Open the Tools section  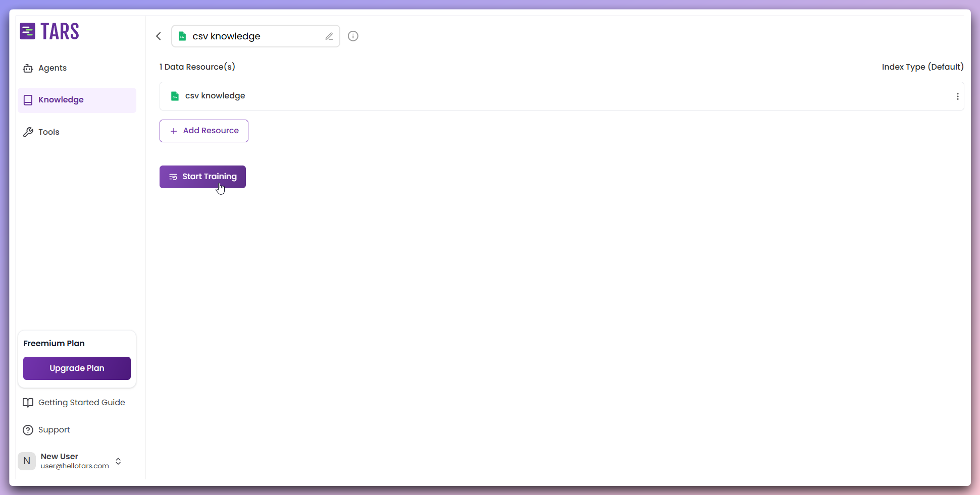[77, 132]
